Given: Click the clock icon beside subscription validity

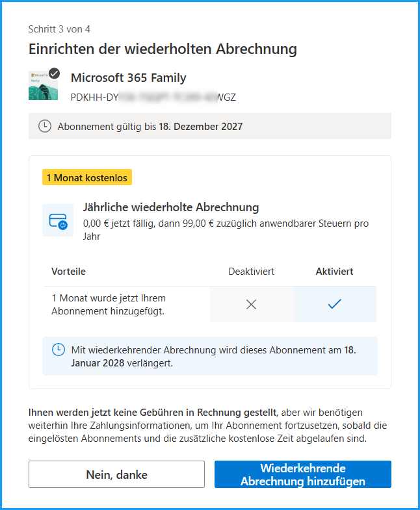Looking at the screenshot, I should point(45,127).
